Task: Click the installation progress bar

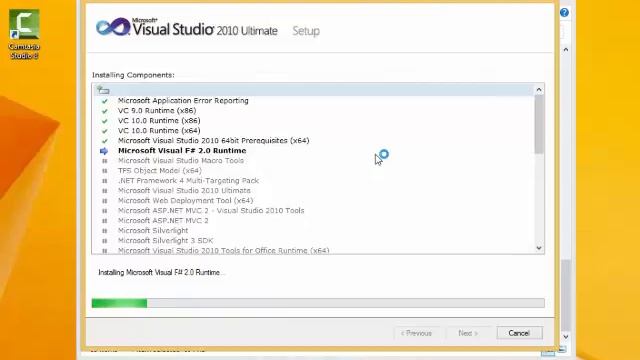Action: click(318, 303)
